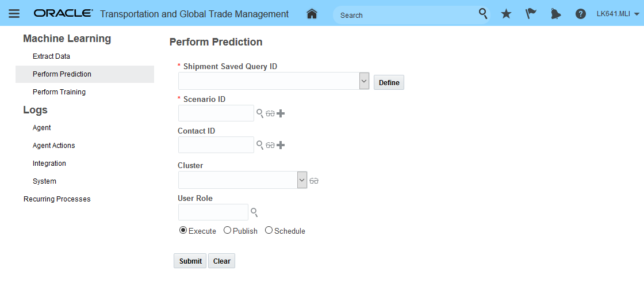Click the Submit button
The height and width of the screenshot is (289, 644).
click(x=190, y=261)
